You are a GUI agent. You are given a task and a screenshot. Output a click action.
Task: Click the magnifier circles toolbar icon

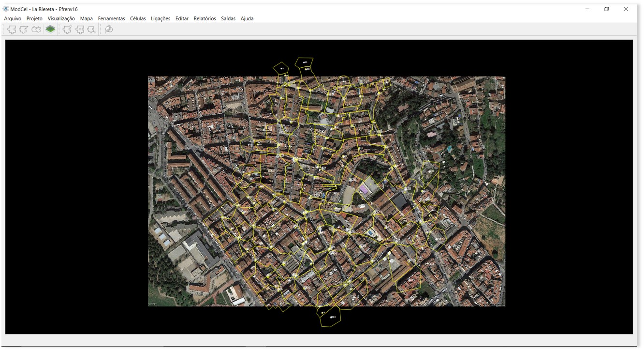click(x=109, y=30)
